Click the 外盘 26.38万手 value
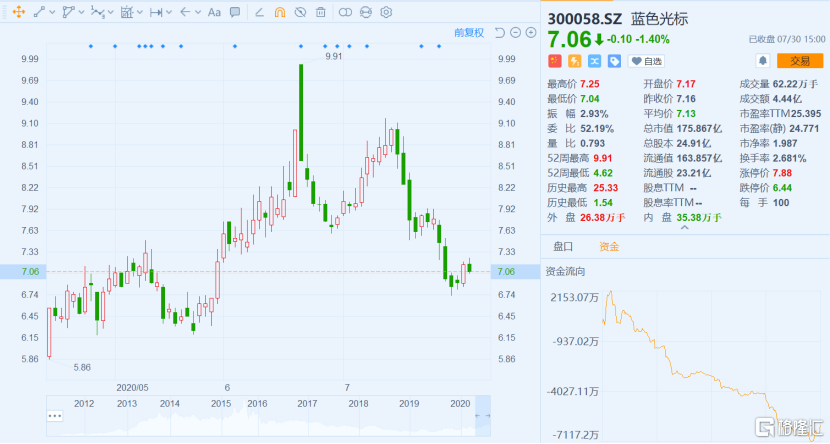The width and height of the screenshot is (830, 444). point(602,218)
